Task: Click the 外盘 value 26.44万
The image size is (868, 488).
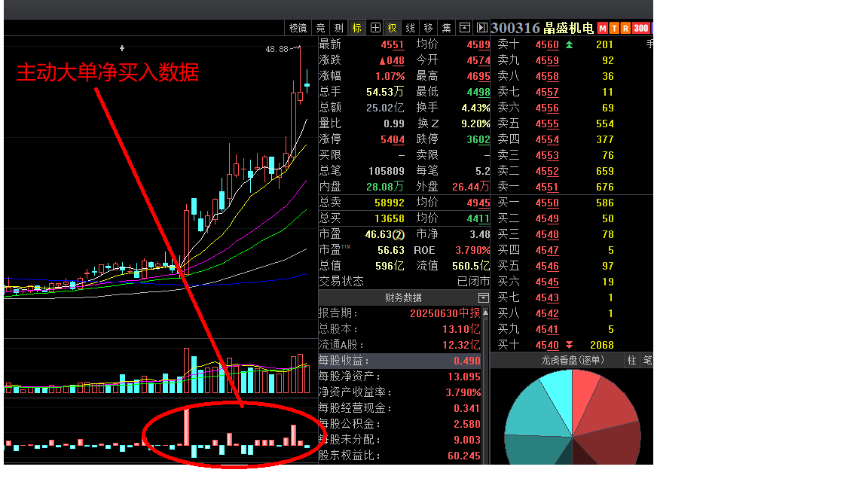Action: pos(470,187)
